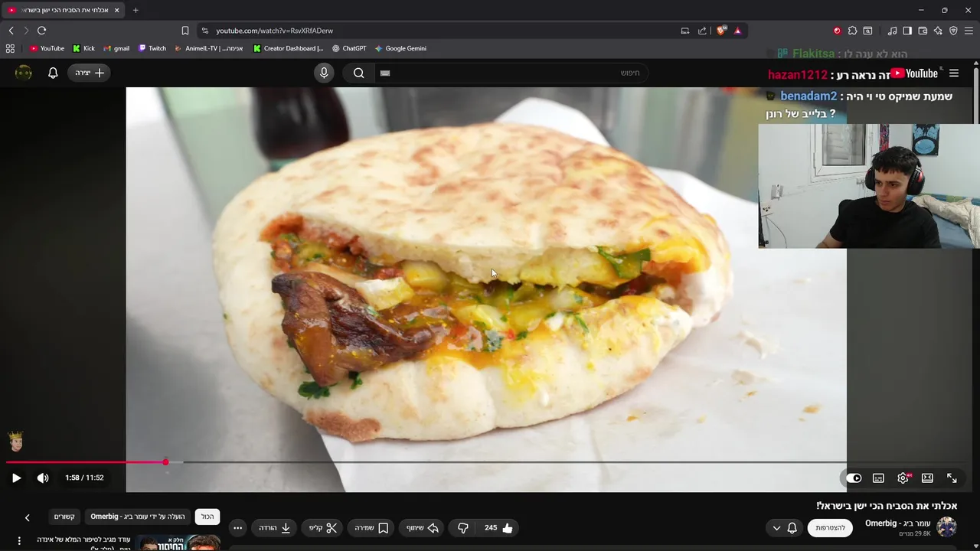Play the YouTube video
The image size is (980, 551).
point(16,478)
